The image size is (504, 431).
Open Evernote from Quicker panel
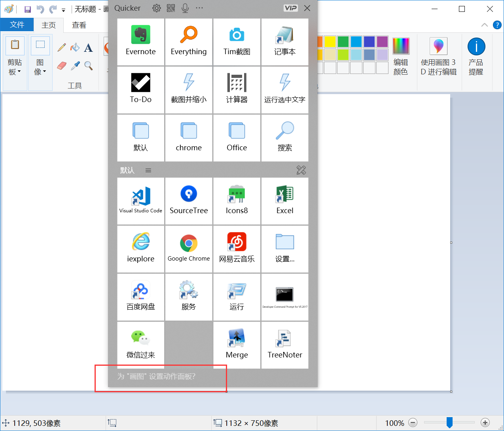tap(141, 42)
